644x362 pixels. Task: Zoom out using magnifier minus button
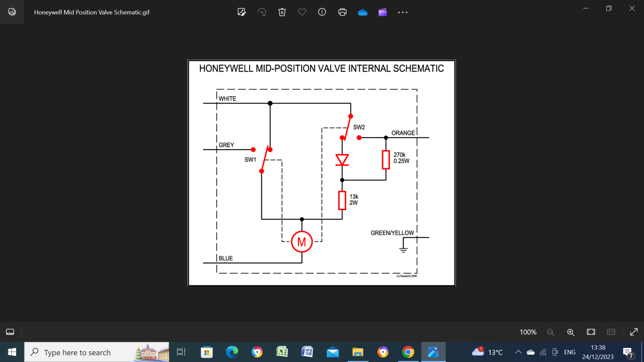[551, 332]
